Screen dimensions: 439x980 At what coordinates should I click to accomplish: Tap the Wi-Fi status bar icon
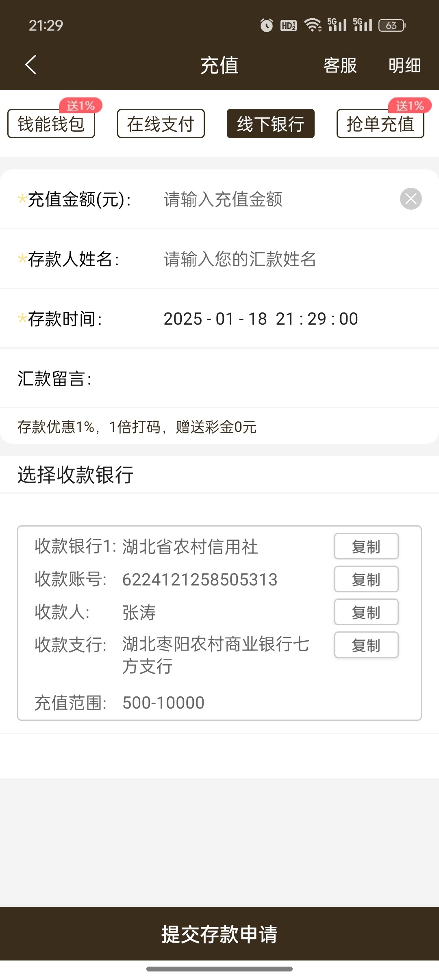pyautogui.click(x=313, y=25)
